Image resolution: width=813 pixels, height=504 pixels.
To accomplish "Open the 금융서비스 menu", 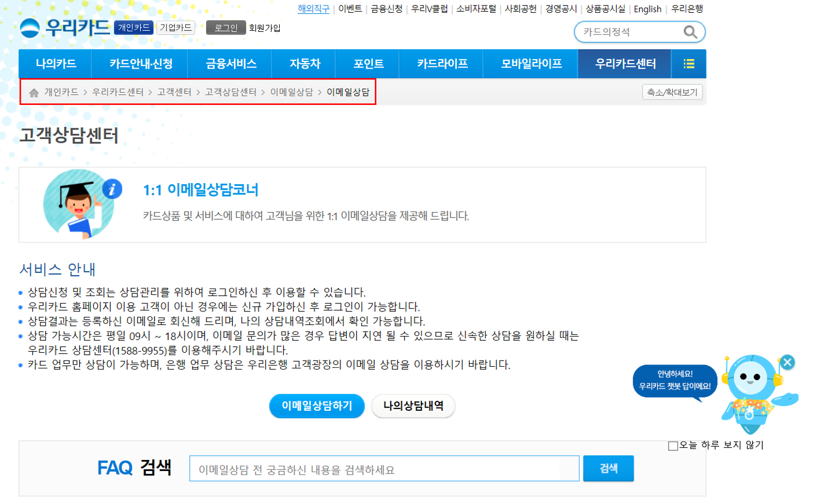I will pyautogui.click(x=231, y=64).
